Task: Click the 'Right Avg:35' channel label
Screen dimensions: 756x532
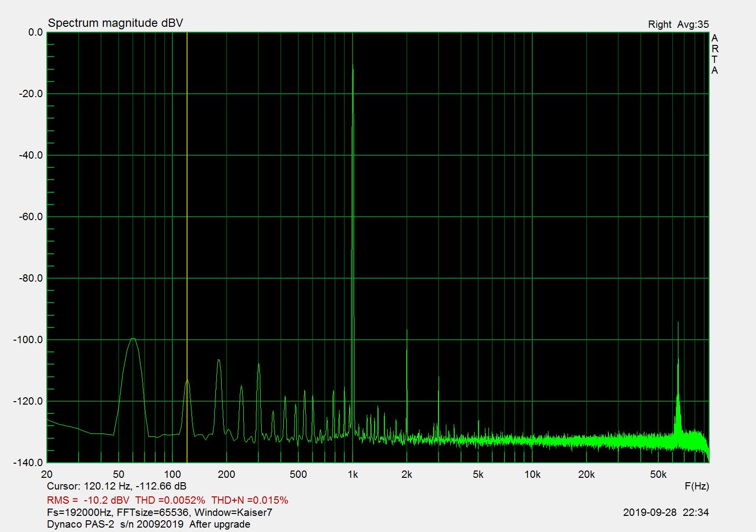Action: click(678, 24)
